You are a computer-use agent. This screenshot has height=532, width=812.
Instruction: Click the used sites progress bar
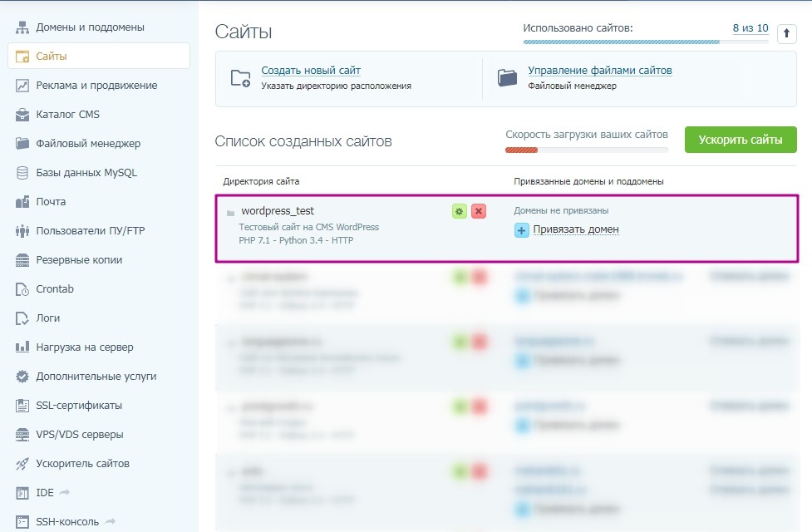(646, 42)
